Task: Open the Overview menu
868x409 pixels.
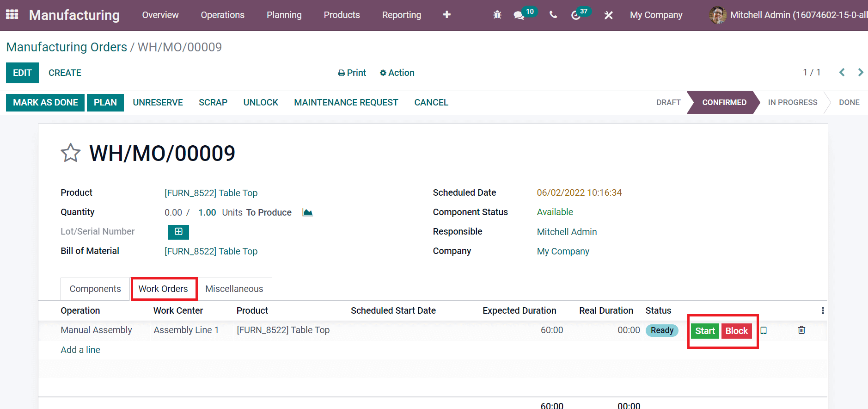Action: point(160,15)
